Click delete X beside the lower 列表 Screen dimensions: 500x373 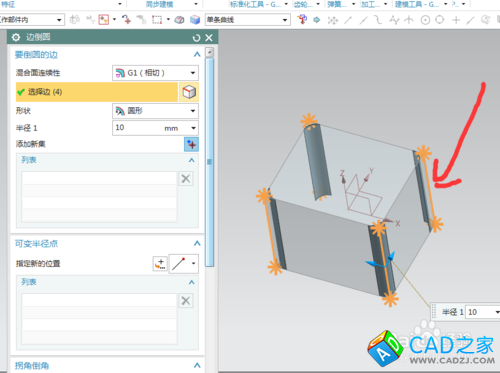click(x=186, y=301)
